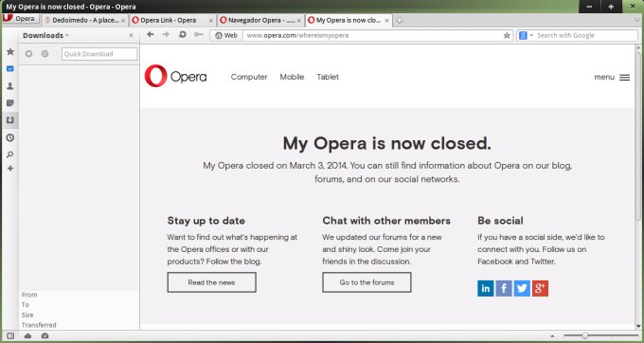The height and width of the screenshot is (343, 644).
Task: Toggle panels with status bar panel icon
Action: point(10,336)
